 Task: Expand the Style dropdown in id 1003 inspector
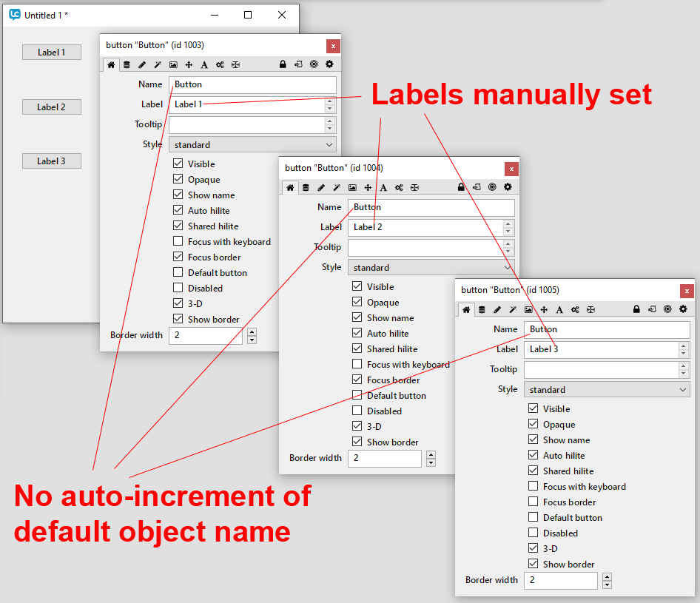(252, 145)
